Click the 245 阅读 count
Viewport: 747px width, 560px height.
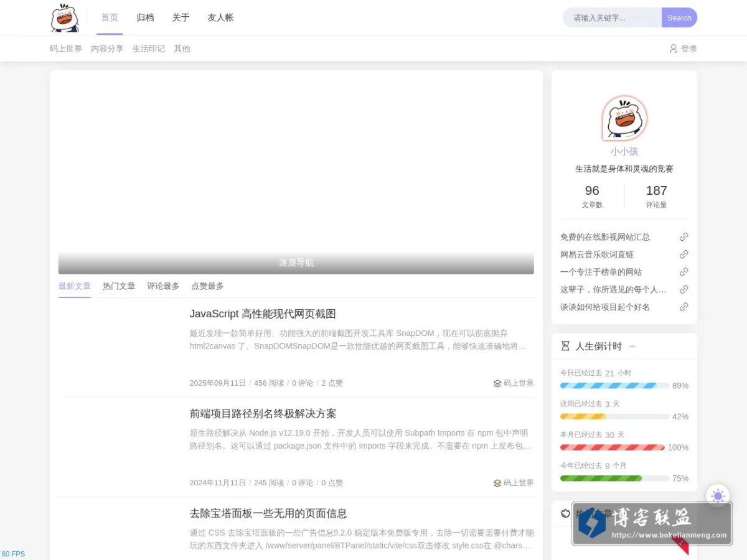point(269,483)
